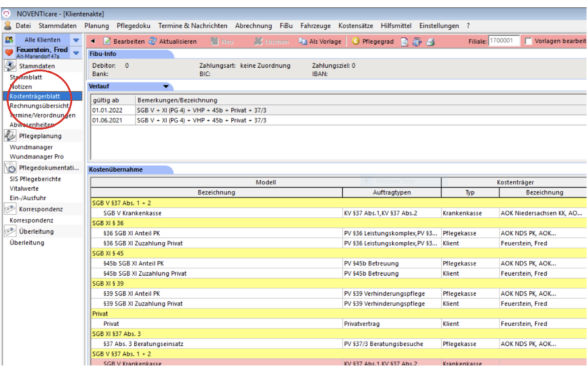Screen dimensions: 588x367
Task: Click the document preview icon after Pflegegrad
Action: 404,42
